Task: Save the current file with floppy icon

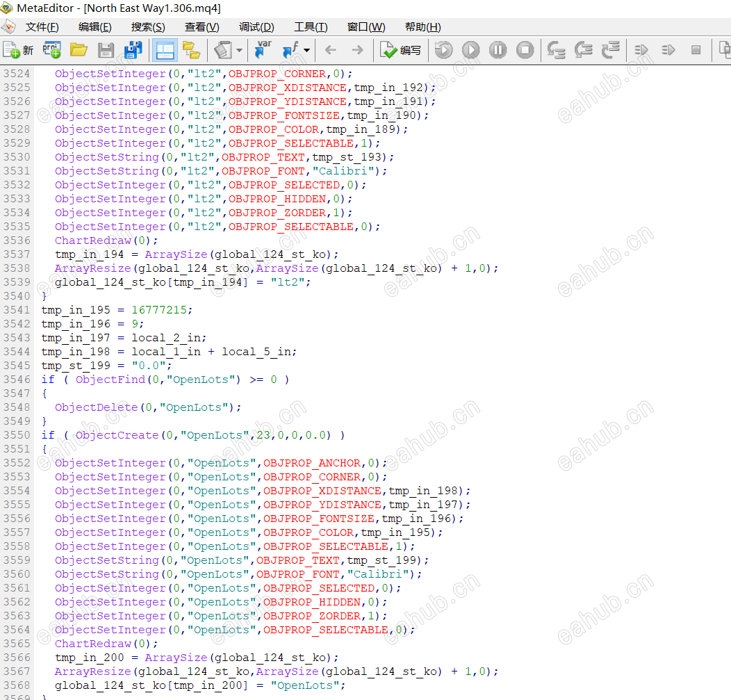Action: point(106,50)
